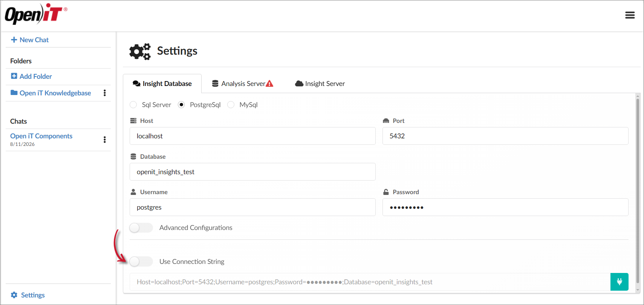Click the Analysis Server database icon
This screenshot has height=305, width=644.
[x=215, y=83]
